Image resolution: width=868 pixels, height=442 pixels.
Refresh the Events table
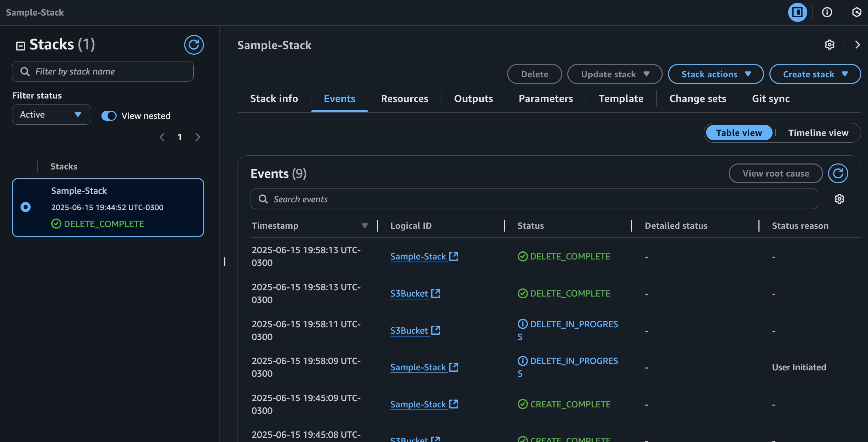click(838, 173)
